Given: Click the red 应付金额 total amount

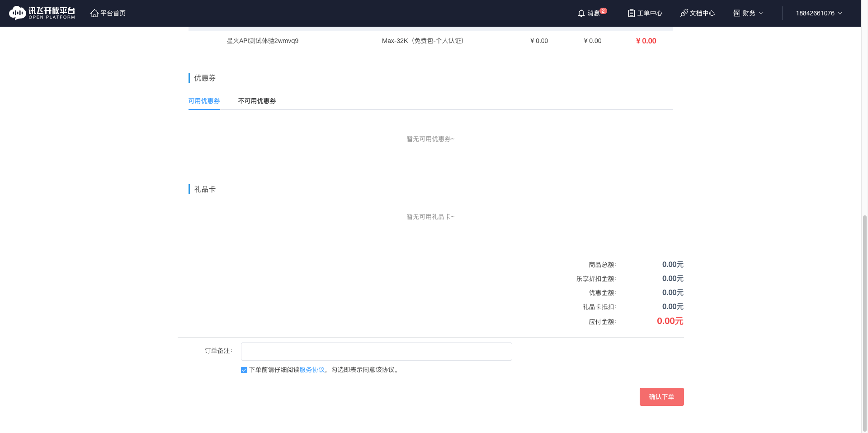Looking at the screenshot, I should click(x=670, y=321).
